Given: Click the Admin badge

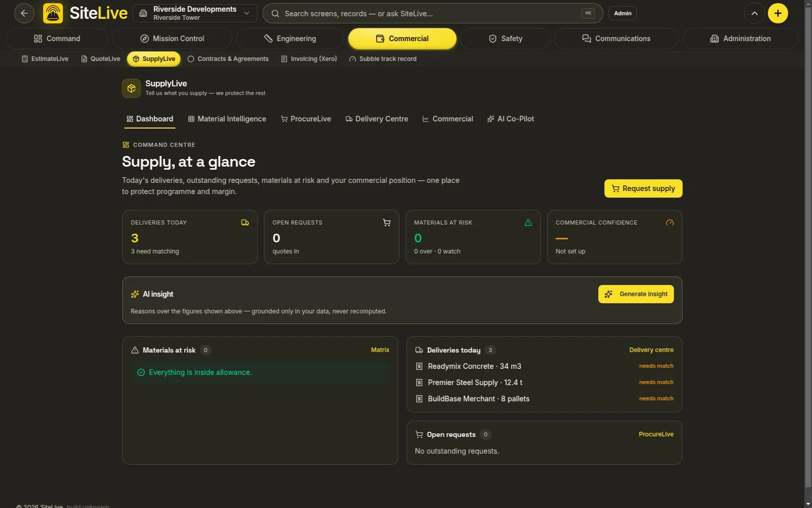Looking at the screenshot, I should (x=623, y=13).
